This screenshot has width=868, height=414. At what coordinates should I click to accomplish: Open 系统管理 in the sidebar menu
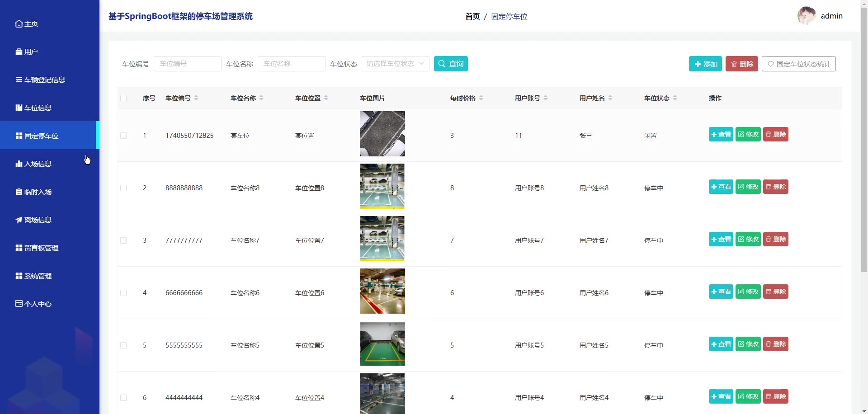pyautogui.click(x=38, y=276)
